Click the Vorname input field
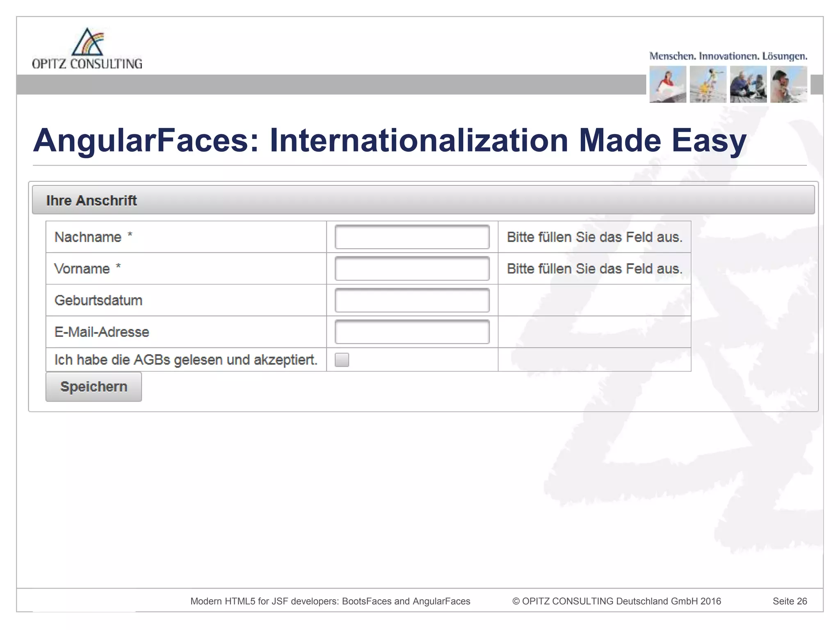The height and width of the screenshot is (630, 840). pyautogui.click(x=412, y=268)
